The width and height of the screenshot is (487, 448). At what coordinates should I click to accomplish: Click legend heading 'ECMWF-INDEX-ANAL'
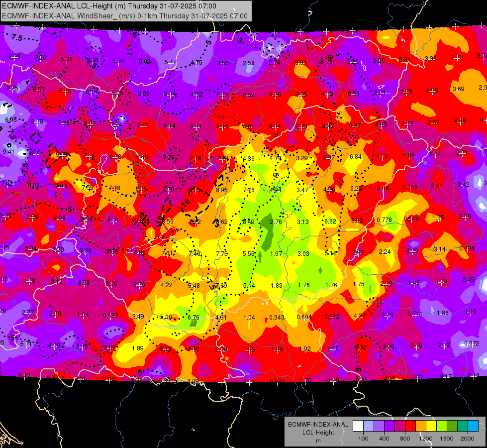[x=318, y=425]
